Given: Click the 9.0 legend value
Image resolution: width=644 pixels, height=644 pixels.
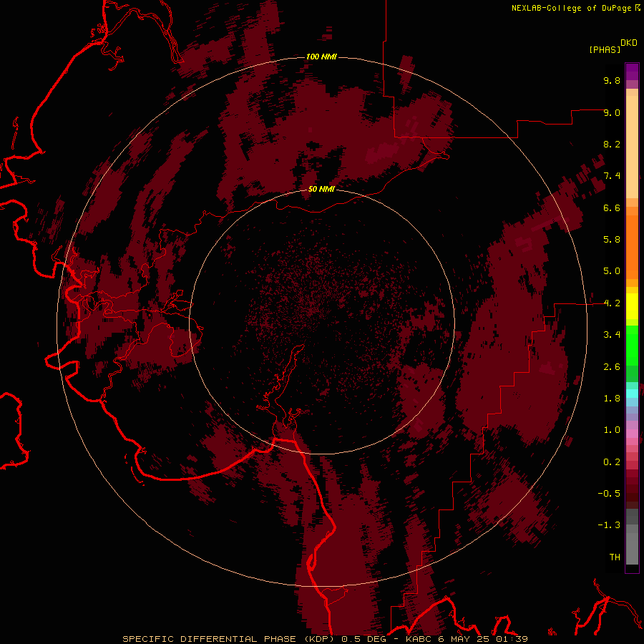Looking at the screenshot, I should pyautogui.click(x=612, y=112).
